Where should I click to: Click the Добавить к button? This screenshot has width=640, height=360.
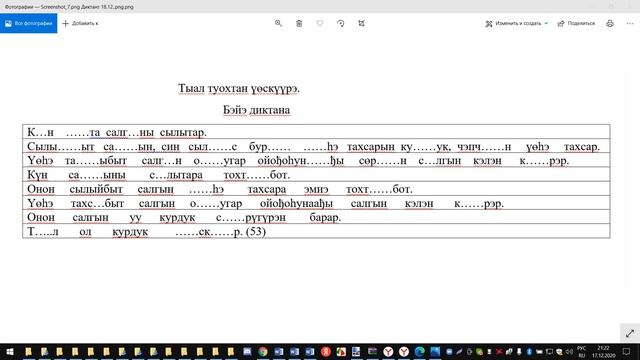[80, 23]
